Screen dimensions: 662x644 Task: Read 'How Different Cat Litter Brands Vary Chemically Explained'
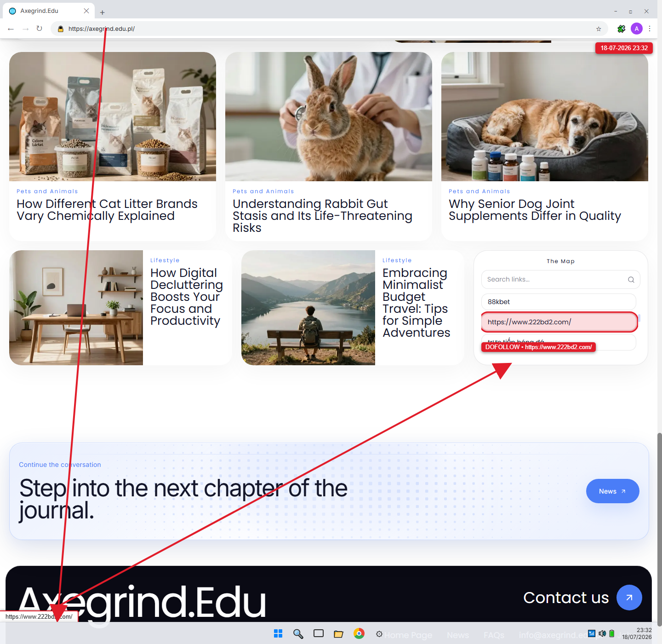107,210
